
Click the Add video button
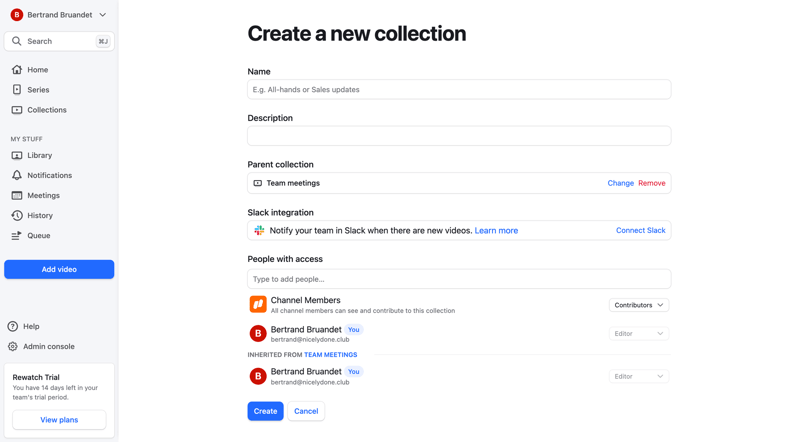point(59,269)
